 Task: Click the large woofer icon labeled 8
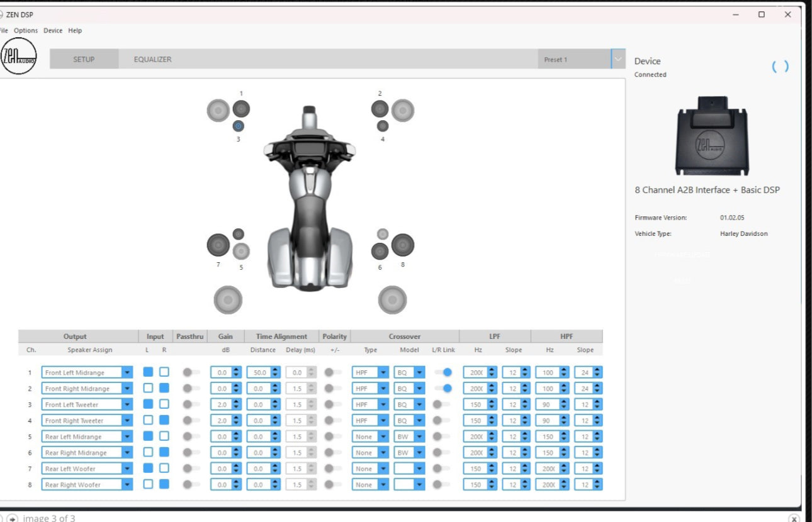[x=403, y=245]
